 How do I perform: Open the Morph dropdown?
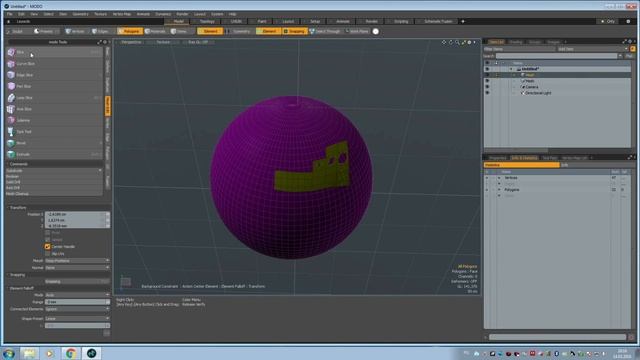coord(77,260)
